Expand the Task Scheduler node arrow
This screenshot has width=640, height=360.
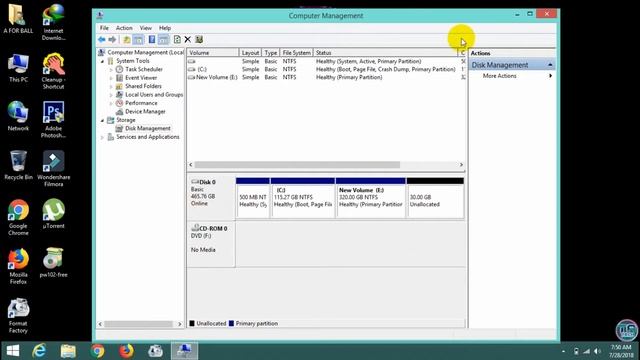pyautogui.click(x=111, y=70)
